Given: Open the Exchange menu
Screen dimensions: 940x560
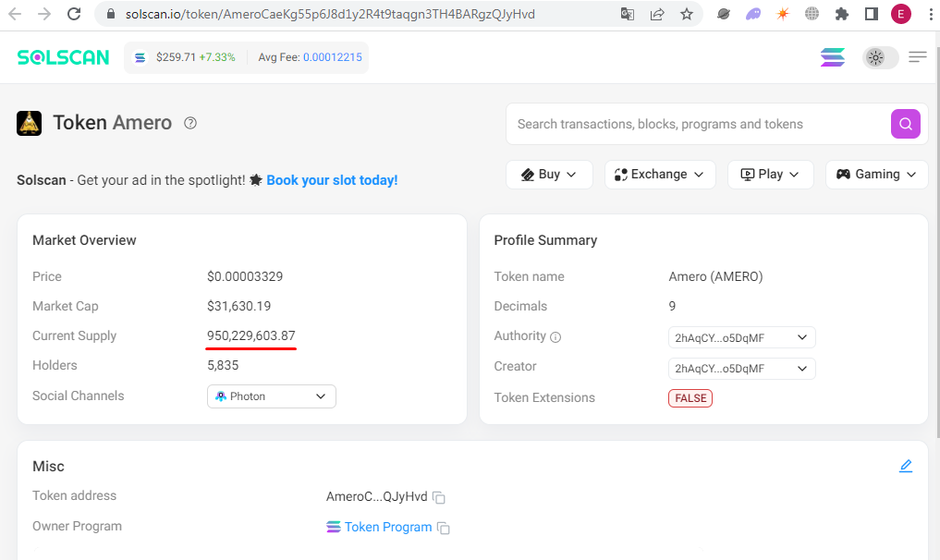Looking at the screenshot, I should (x=659, y=175).
